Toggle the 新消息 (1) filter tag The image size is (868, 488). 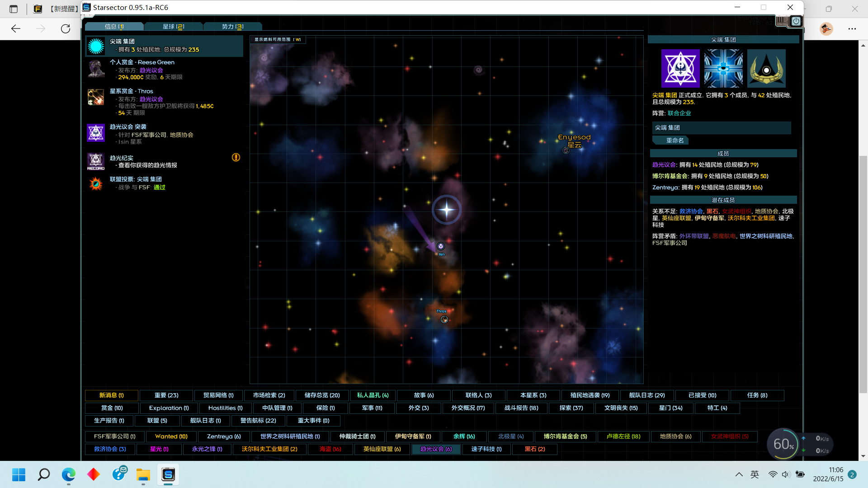pyautogui.click(x=112, y=395)
